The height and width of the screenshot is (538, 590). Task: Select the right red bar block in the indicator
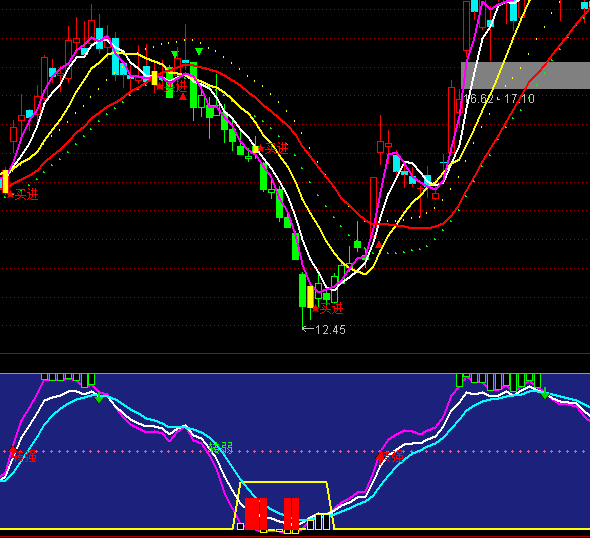pos(291,514)
